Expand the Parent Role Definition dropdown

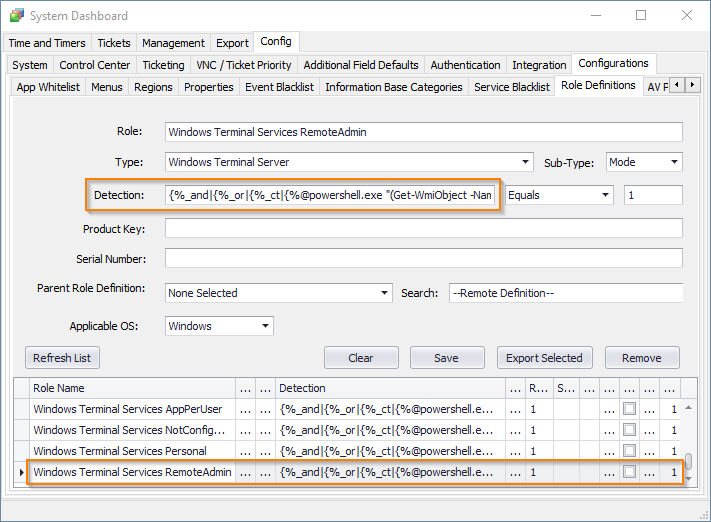tap(385, 293)
